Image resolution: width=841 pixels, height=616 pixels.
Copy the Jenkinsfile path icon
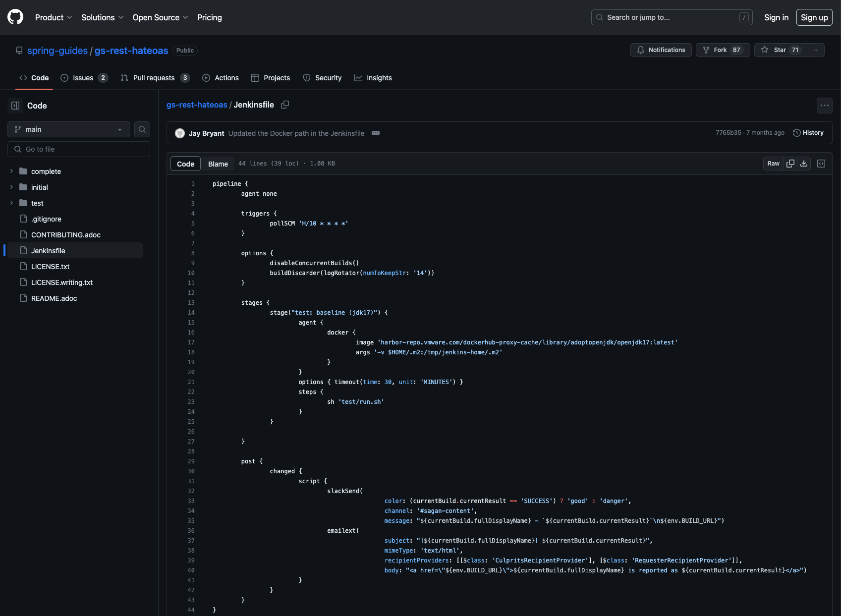(x=285, y=105)
